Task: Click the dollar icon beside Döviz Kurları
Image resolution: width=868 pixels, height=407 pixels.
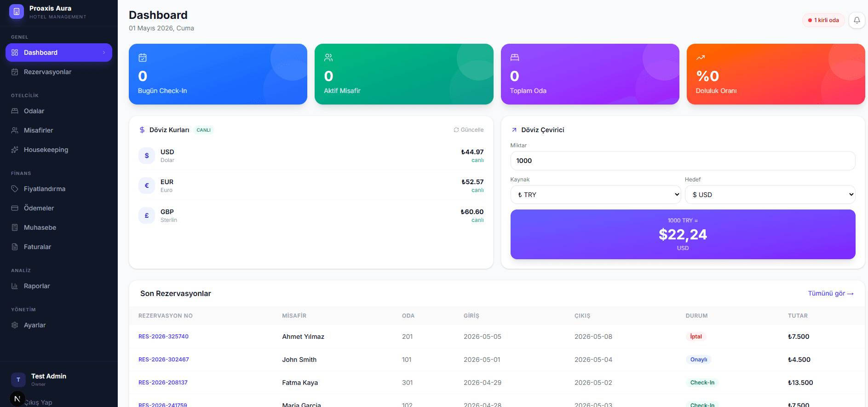Action: [142, 130]
